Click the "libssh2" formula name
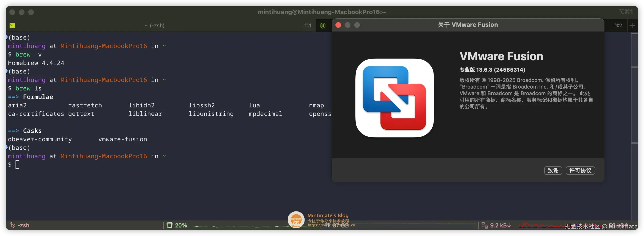The width and height of the screenshot is (644, 236). coord(202,105)
